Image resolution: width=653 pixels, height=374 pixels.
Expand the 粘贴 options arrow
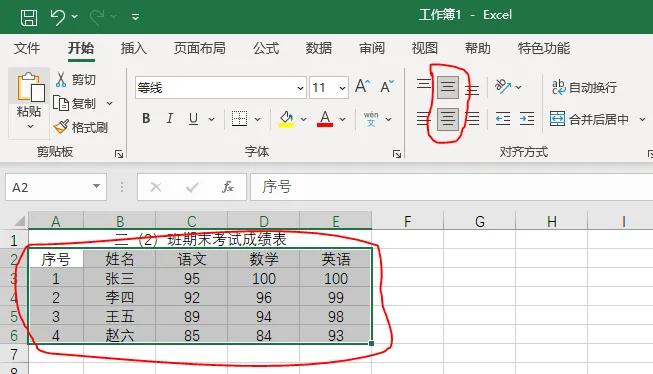30,126
